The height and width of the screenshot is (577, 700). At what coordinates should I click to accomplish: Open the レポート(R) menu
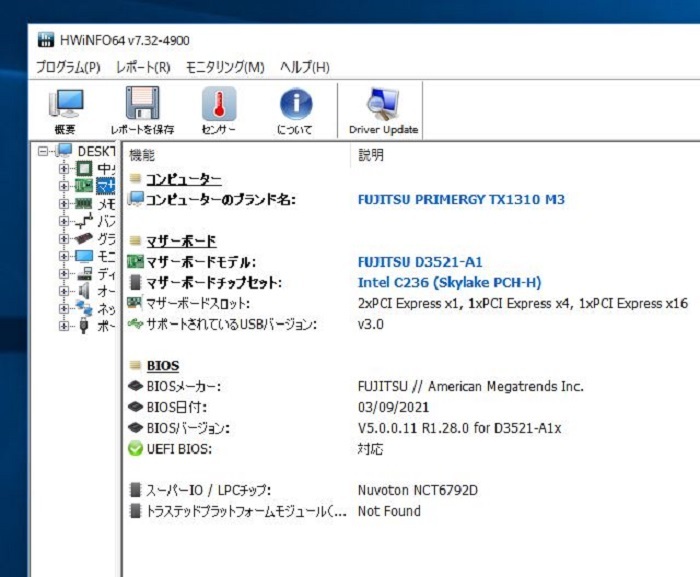coord(143,67)
